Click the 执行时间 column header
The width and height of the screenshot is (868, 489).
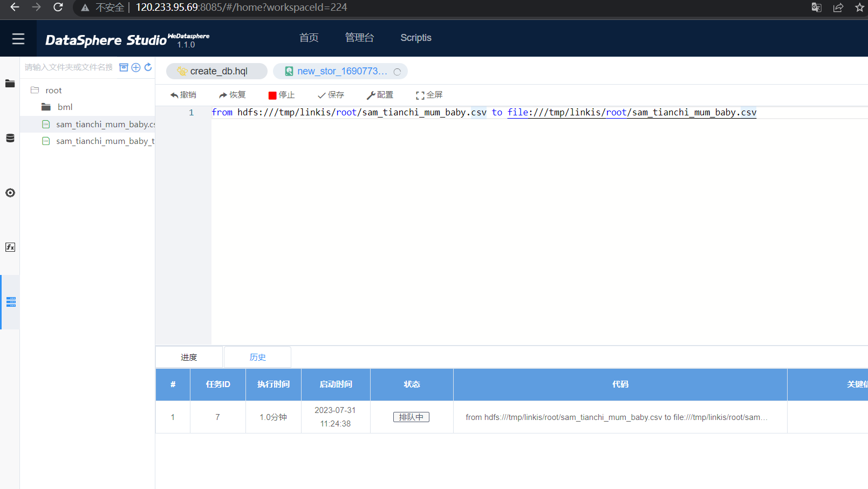pyautogui.click(x=274, y=384)
